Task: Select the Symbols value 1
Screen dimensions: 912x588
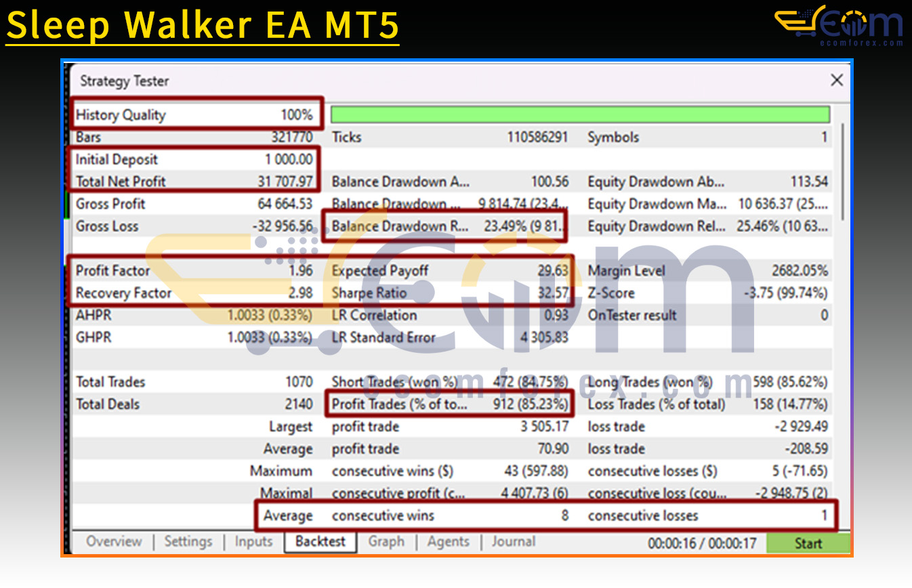Action: coord(825,137)
